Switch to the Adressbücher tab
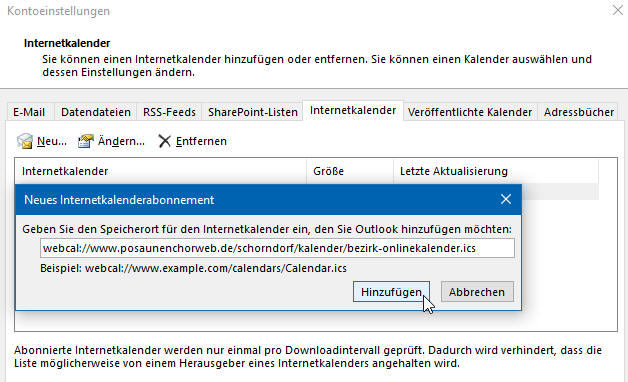Viewport: 628px width, 382px height. (x=579, y=112)
